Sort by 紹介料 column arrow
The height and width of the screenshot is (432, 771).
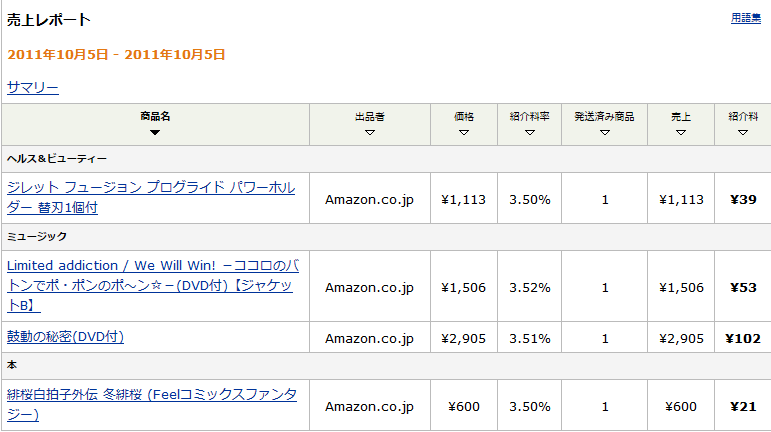(743, 132)
